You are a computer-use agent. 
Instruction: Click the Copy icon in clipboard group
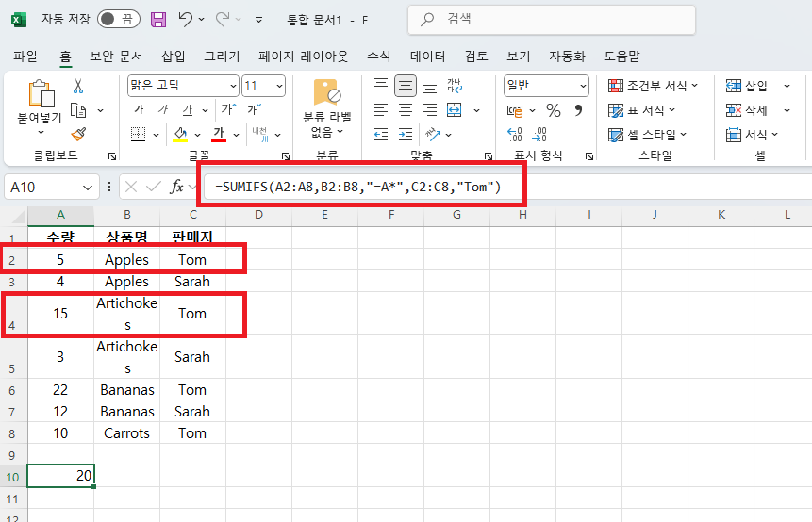pyautogui.click(x=78, y=110)
